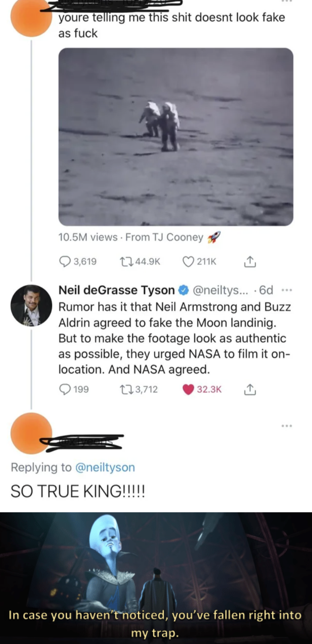Open more options on Tyson's tweet
This screenshot has width=312, height=644.
pos(286,290)
